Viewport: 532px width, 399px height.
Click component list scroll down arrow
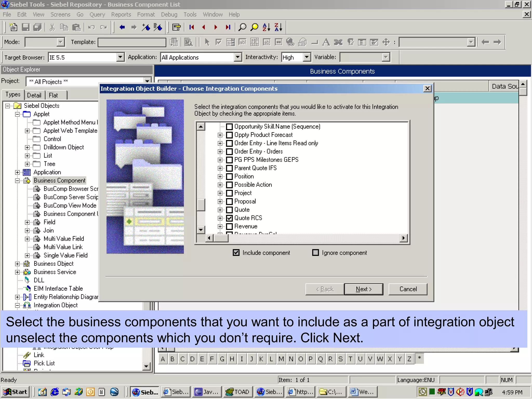(x=201, y=230)
